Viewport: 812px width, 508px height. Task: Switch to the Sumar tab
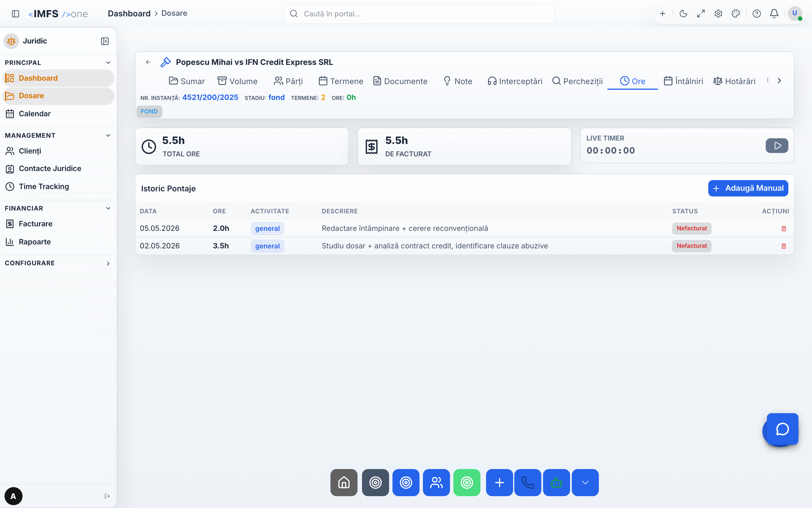(x=187, y=81)
